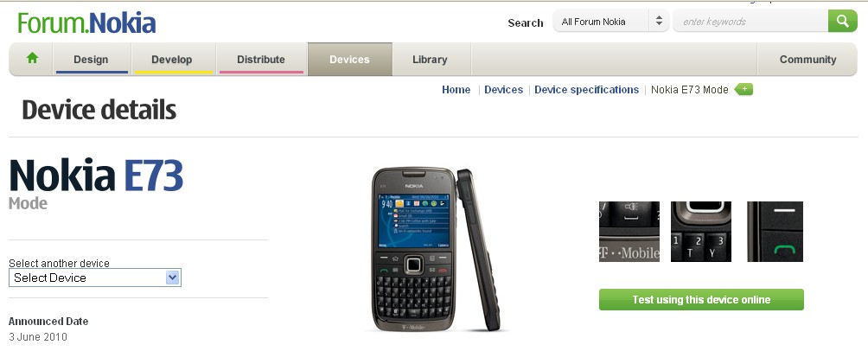
Task: Click the green plus icon beside the Nokia E73 Mode breadcrumb
Action: [x=744, y=89]
